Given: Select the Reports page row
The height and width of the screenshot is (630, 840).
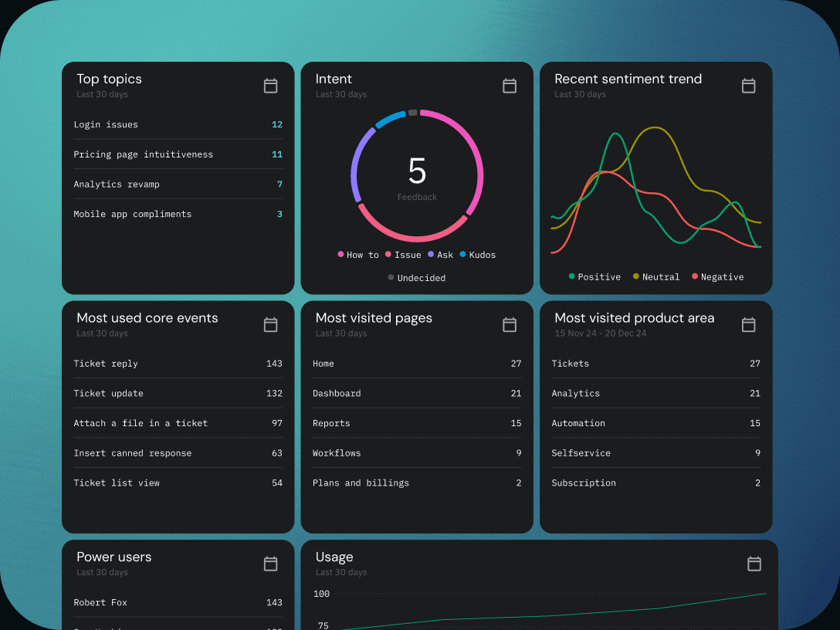Looking at the screenshot, I should tap(417, 423).
